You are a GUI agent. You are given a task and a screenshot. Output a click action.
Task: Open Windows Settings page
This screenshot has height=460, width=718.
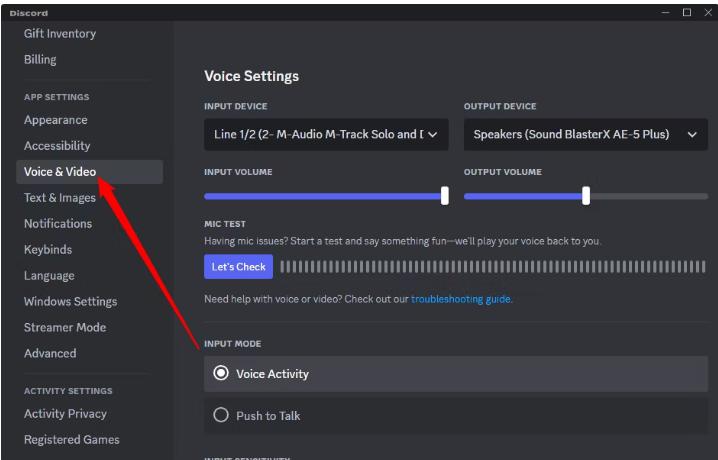(71, 302)
